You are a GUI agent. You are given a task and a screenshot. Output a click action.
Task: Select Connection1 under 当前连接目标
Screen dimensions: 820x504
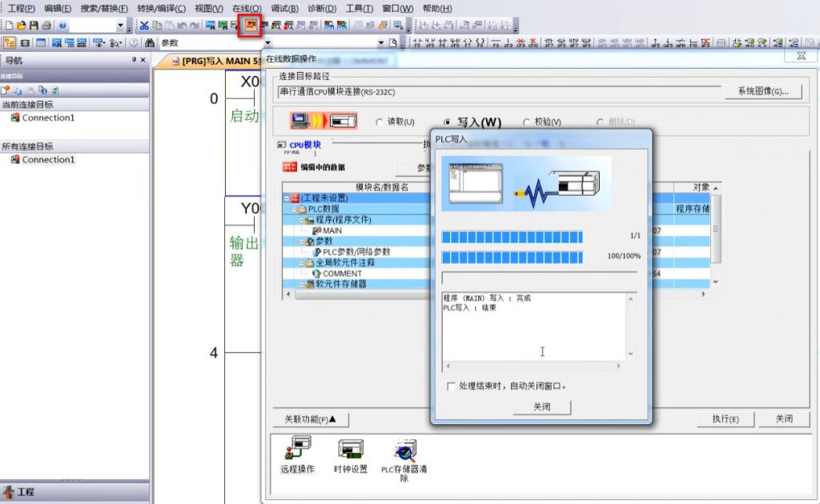coord(48,118)
